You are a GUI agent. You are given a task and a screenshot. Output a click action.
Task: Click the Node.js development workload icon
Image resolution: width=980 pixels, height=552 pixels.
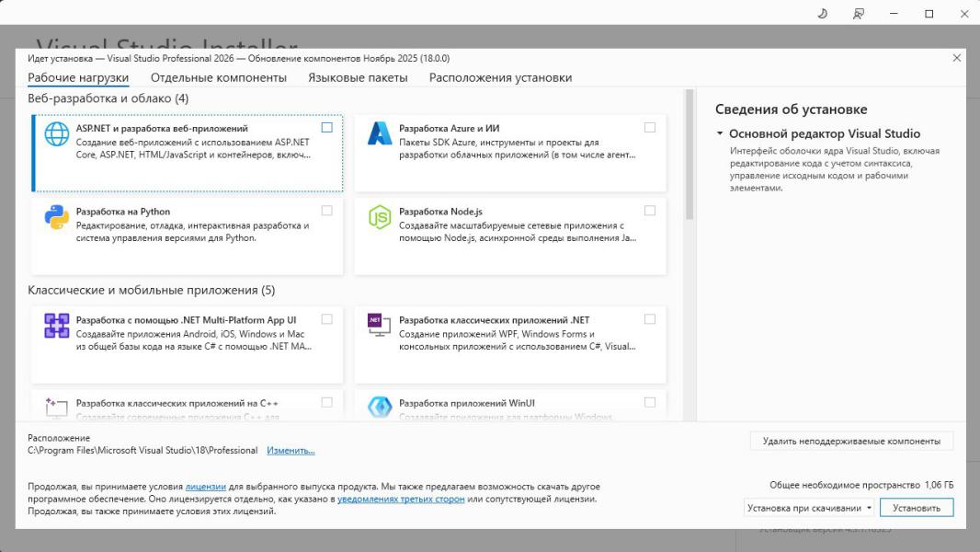pyautogui.click(x=380, y=217)
